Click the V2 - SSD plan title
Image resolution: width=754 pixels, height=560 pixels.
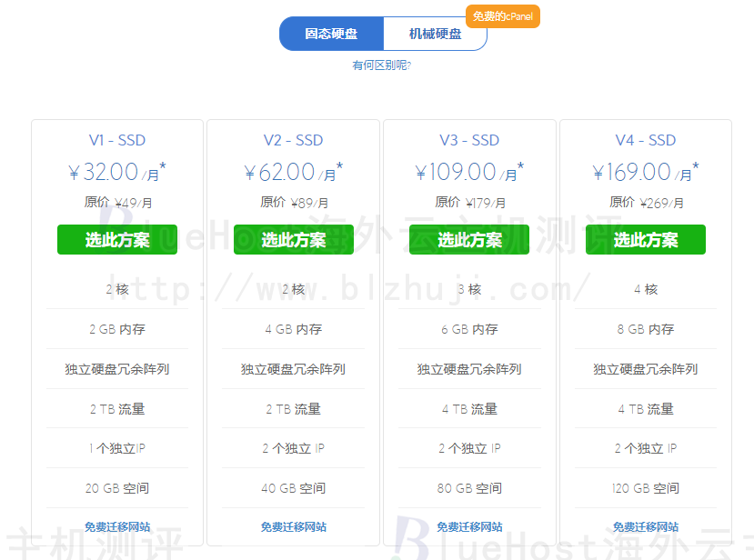point(294,140)
